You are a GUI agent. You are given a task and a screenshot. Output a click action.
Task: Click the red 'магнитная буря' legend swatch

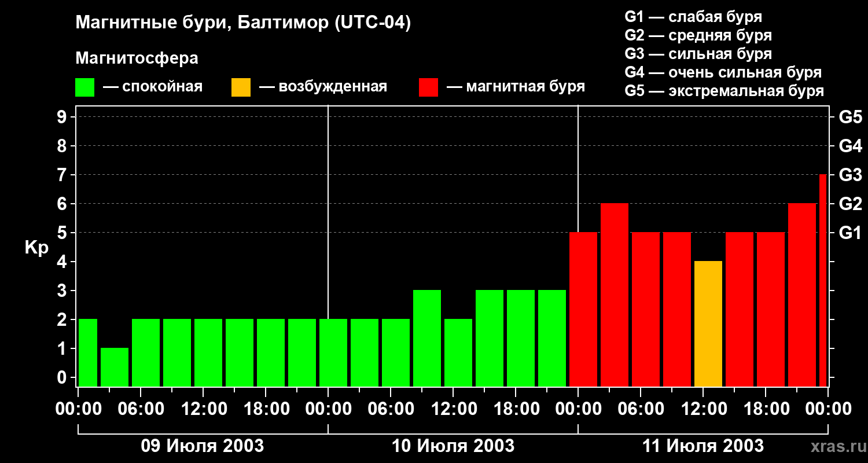pos(428,87)
